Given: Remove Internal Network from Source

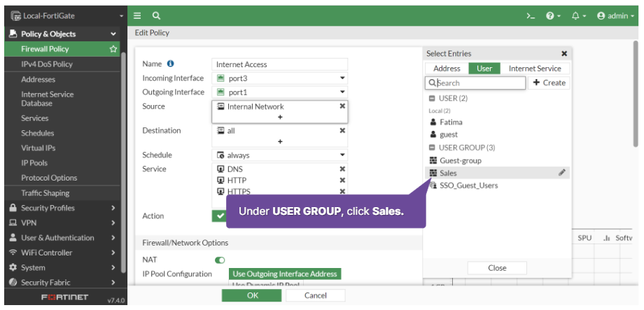Looking at the screenshot, I should 342,106.
